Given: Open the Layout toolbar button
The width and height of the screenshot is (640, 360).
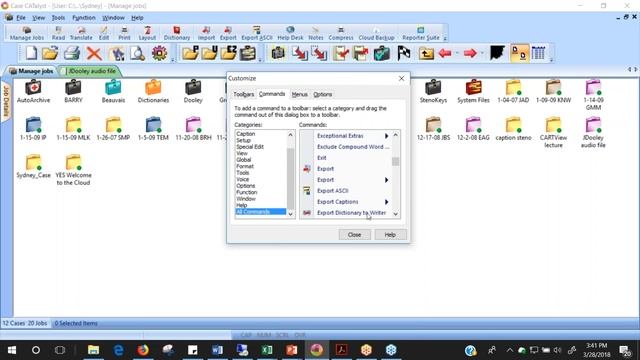Looking at the screenshot, I should (x=147, y=33).
